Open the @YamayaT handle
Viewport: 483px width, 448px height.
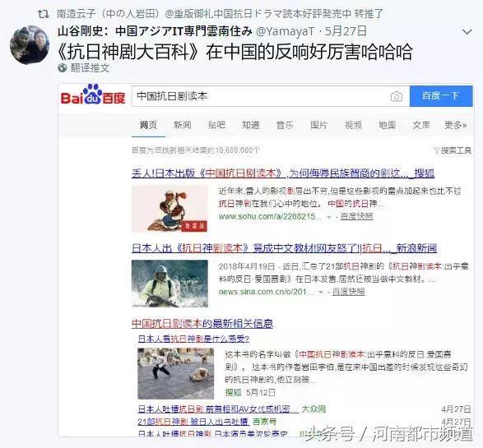click(x=285, y=31)
